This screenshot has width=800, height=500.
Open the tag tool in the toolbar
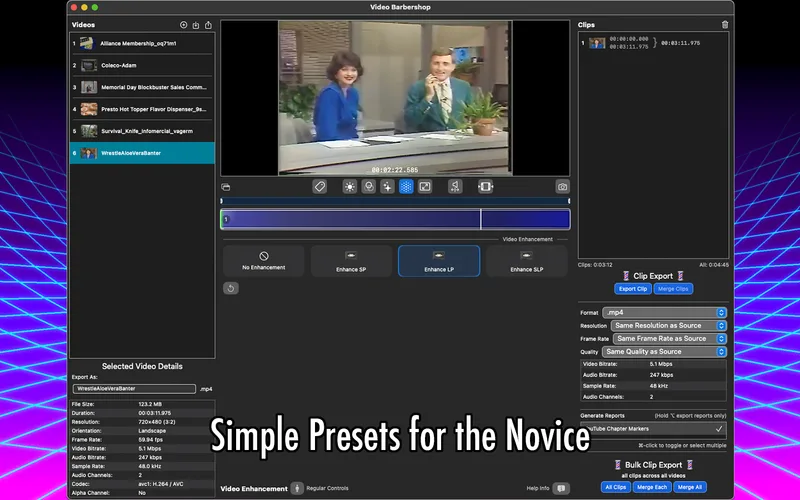coord(320,187)
